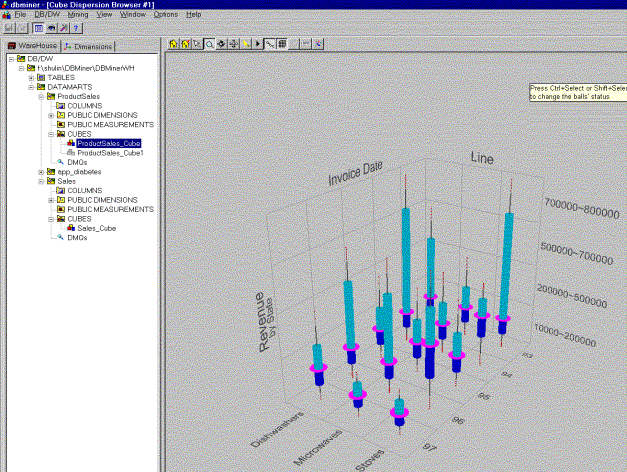This screenshot has width=627, height=472.
Task: Click the blue question mark help icon
Action: 77,28
